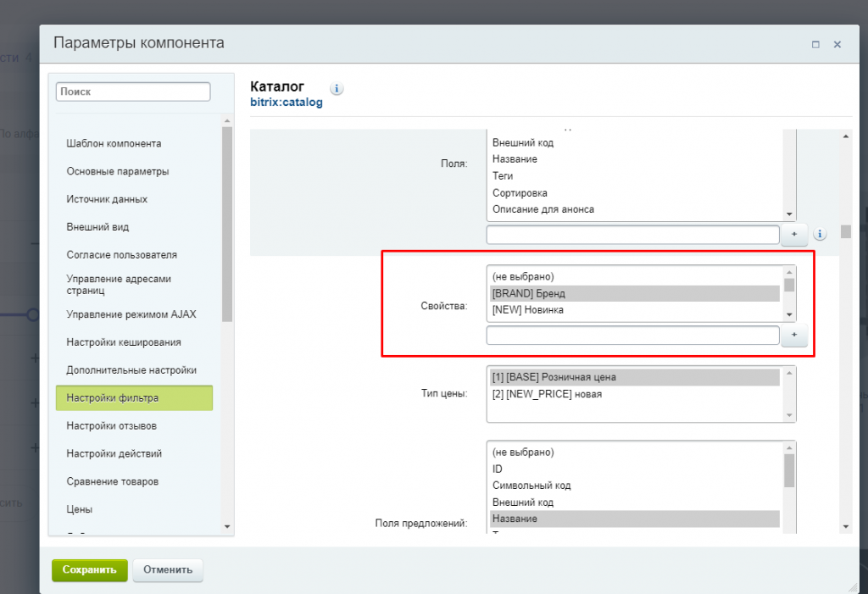Select Внешний код in Поля list
This screenshot has width=868, height=594.
(x=635, y=143)
